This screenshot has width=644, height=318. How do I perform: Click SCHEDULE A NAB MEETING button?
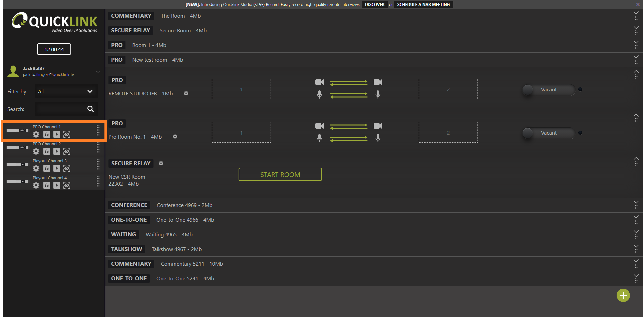tap(423, 5)
